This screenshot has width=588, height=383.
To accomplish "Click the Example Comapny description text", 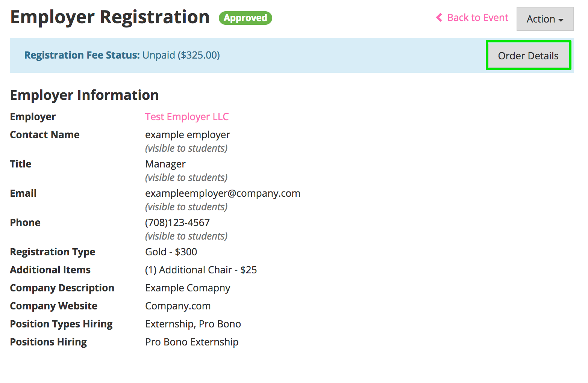I will tap(188, 288).
